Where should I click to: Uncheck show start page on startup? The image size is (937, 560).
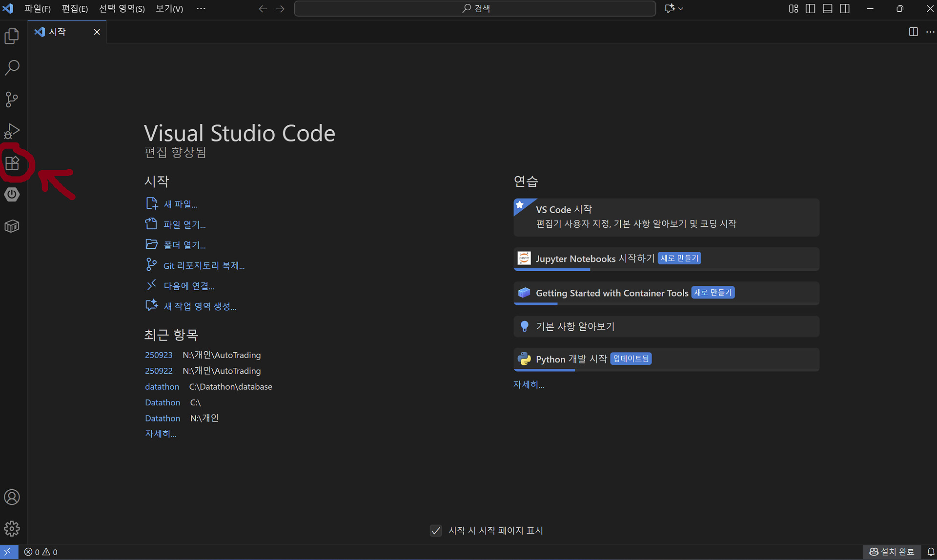coord(436,530)
